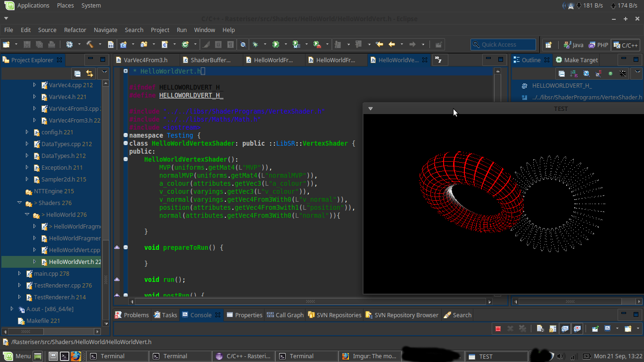Expand the config.h tree node

tap(27, 132)
